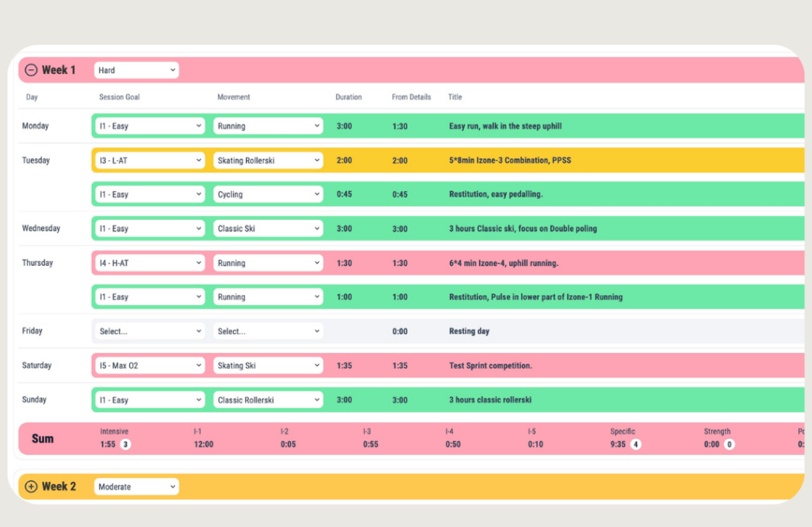The width and height of the screenshot is (812, 527).
Task: Open Tuesday's 'Cycling' movement dropdown
Action: [x=268, y=194]
